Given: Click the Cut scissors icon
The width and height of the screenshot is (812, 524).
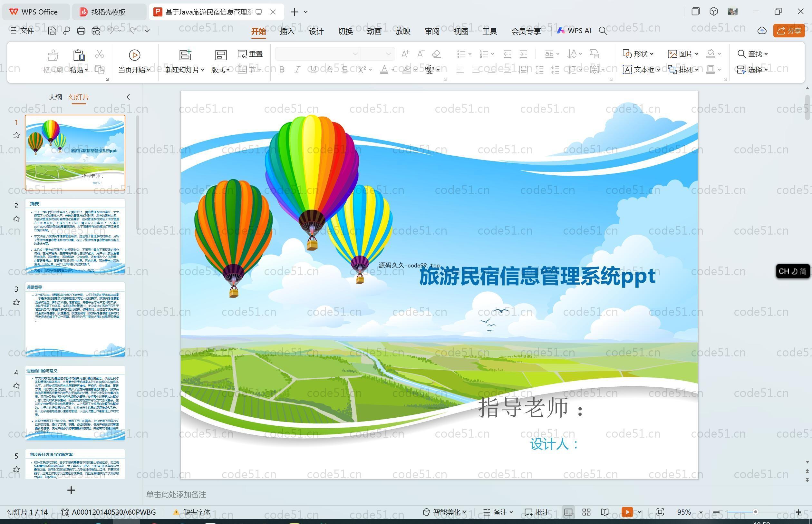Looking at the screenshot, I should (x=99, y=54).
